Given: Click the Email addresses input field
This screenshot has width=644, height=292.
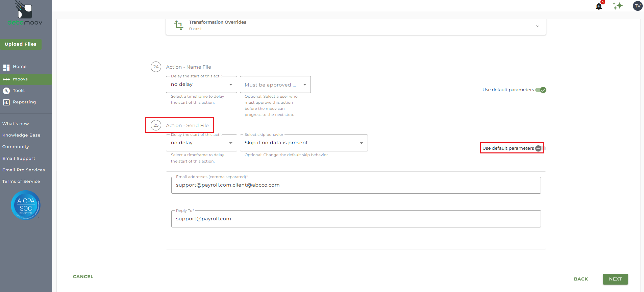Looking at the screenshot, I should tap(356, 185).
